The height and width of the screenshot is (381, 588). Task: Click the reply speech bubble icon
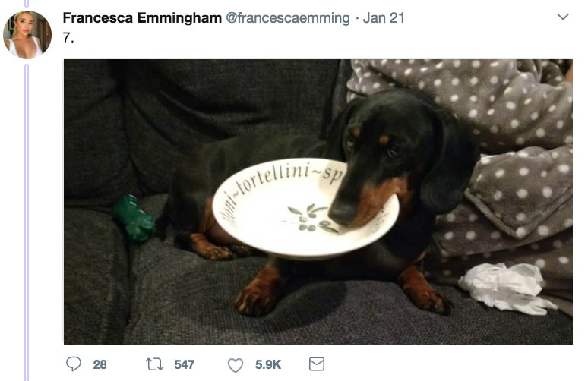pyautogui.click(x=74, y=364)
